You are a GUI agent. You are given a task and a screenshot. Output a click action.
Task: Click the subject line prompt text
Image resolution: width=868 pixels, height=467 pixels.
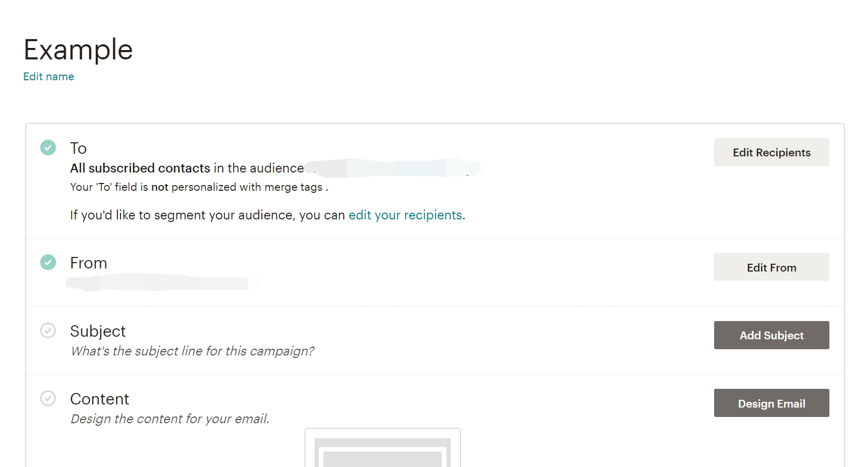pos(192,351)
